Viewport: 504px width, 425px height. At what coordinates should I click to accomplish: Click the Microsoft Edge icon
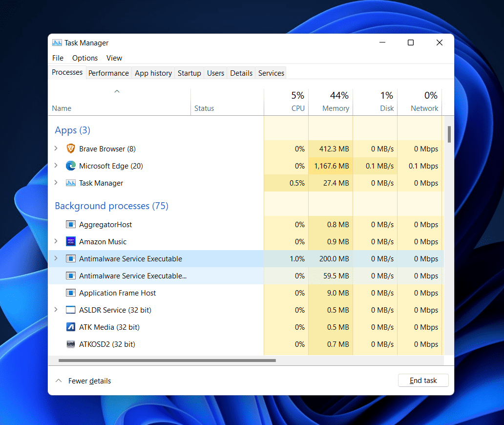[71, 166]
